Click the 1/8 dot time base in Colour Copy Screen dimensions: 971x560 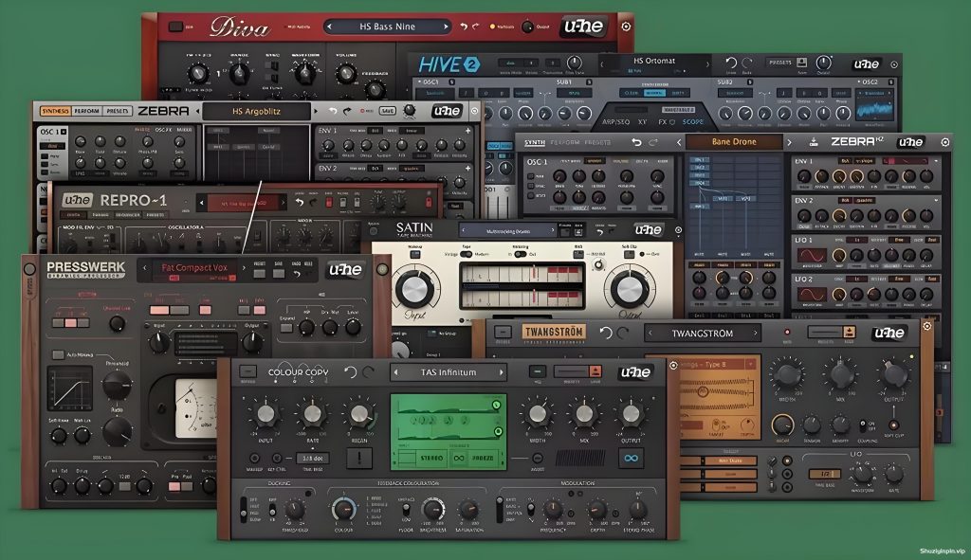click(x=312, y=459)
